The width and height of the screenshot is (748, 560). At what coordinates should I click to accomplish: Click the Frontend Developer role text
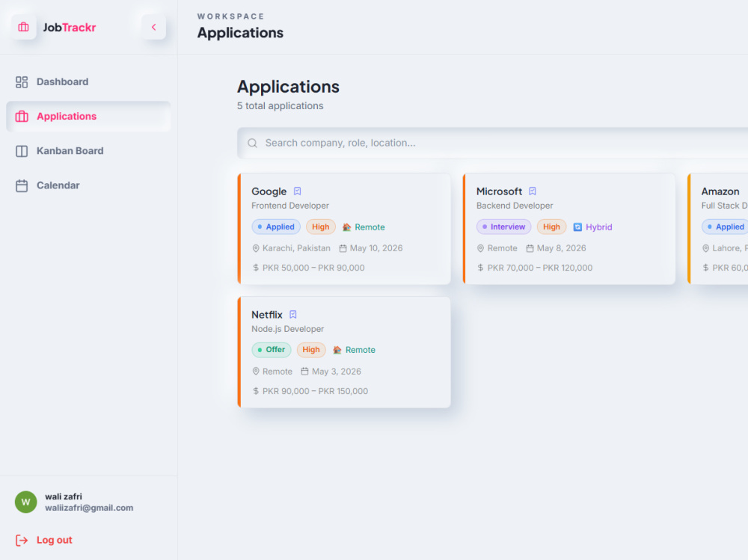point(290,206)
